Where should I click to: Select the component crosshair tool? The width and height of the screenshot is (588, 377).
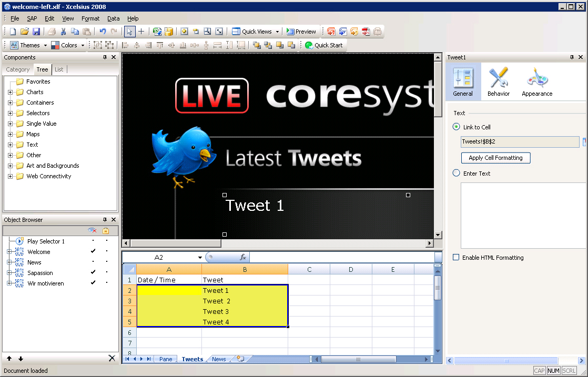(x=141, y=32)
